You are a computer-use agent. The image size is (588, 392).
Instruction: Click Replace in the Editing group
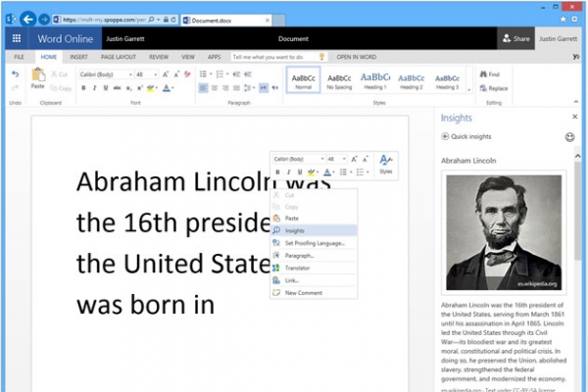pyautogui.click(x=494, y=88)
